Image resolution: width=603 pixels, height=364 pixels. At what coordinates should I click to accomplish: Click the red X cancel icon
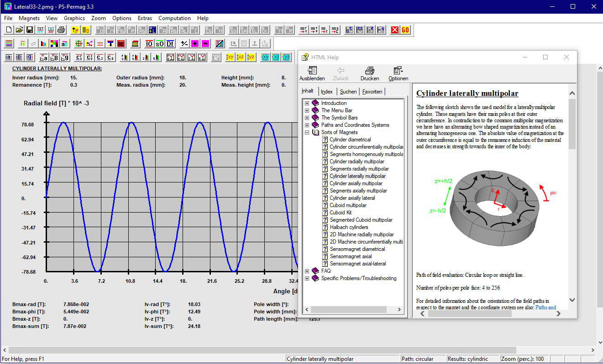(395, 30)
